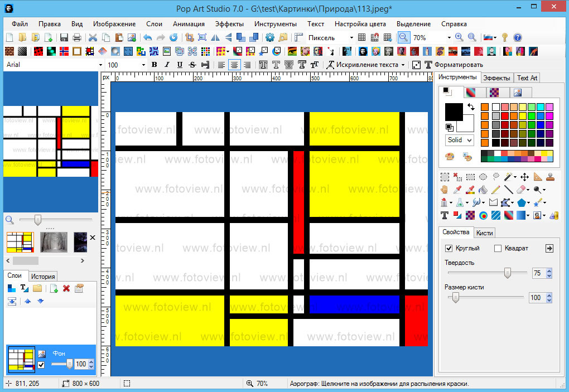This screenshot has width=569, height=392.
Task: Expand the magic wand tool options arrow
Action: [x=515, y=177]
